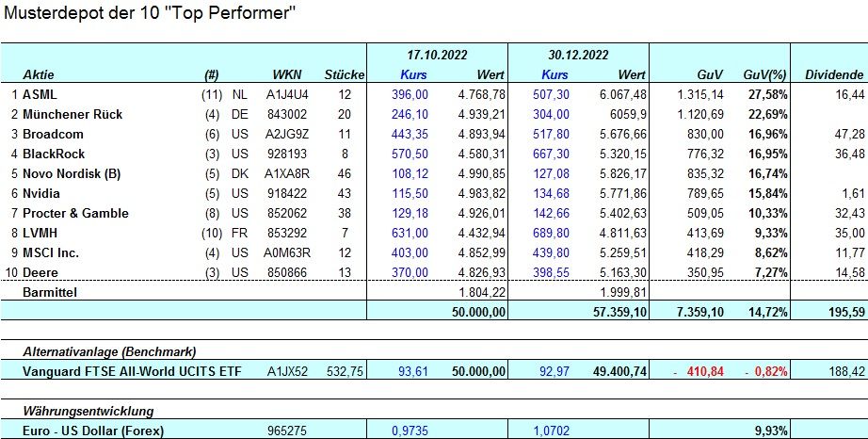
Task: Select total value 57.359,10
Action: 619,312
